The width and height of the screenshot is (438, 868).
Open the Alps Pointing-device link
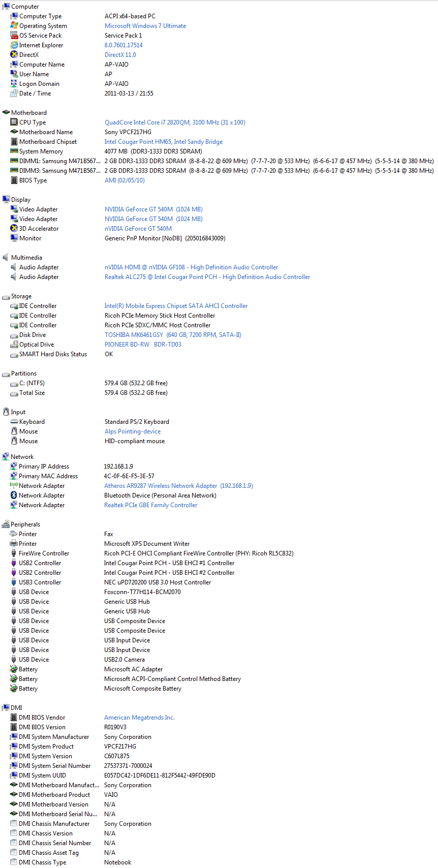pyautogui.click(x=133, y=431)
